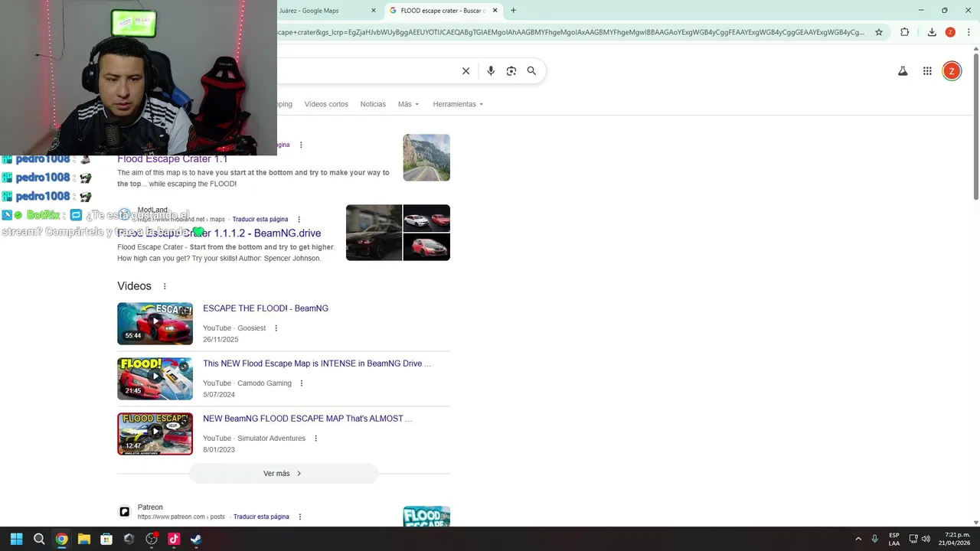Show hidden system tray icons
The width and height of the screenshot is (980, 551).
point(858,539)
